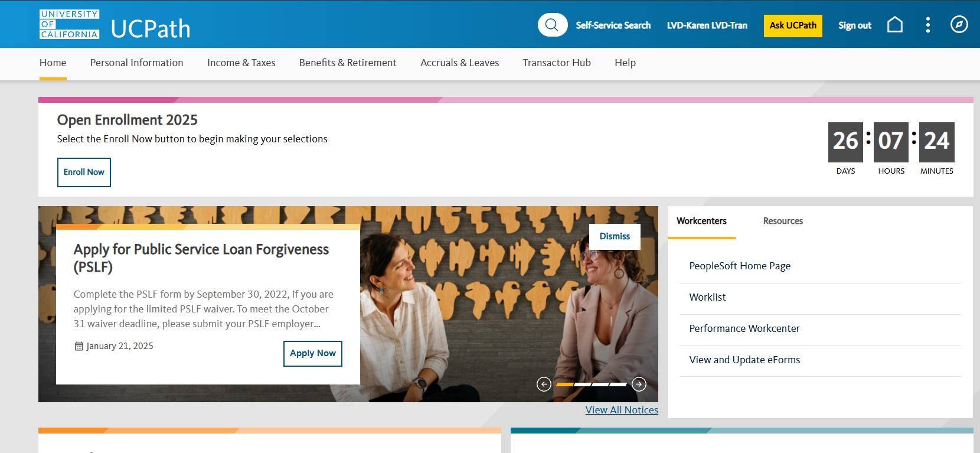The image size is (980, 453).
Task: Open the three-dot actions menu
Action: click(928, 25)
